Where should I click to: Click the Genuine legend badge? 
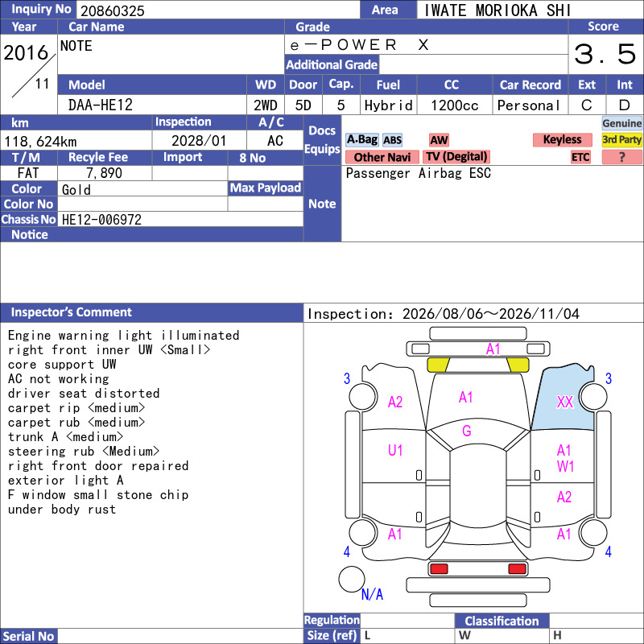click(621, 123)
